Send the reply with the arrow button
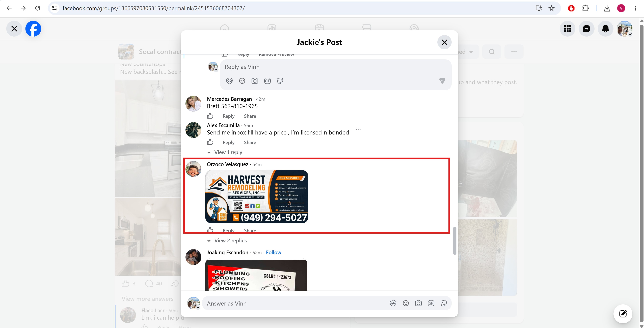The width and height of the screenshot is (644, 328). pos(442,81)
